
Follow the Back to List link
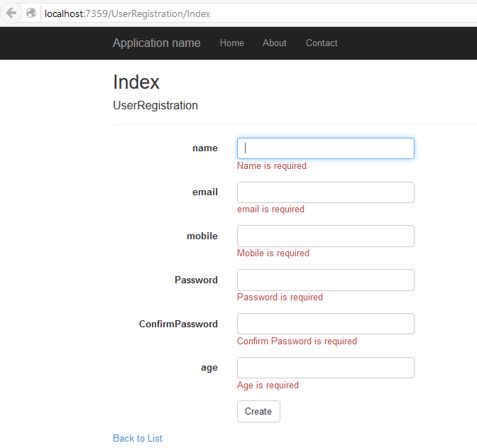[x=138, y=438]
